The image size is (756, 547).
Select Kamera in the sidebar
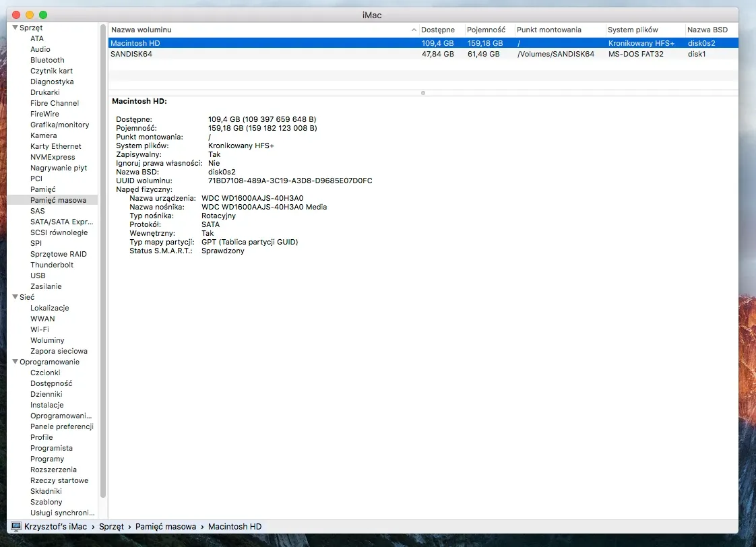click(43, 135)
